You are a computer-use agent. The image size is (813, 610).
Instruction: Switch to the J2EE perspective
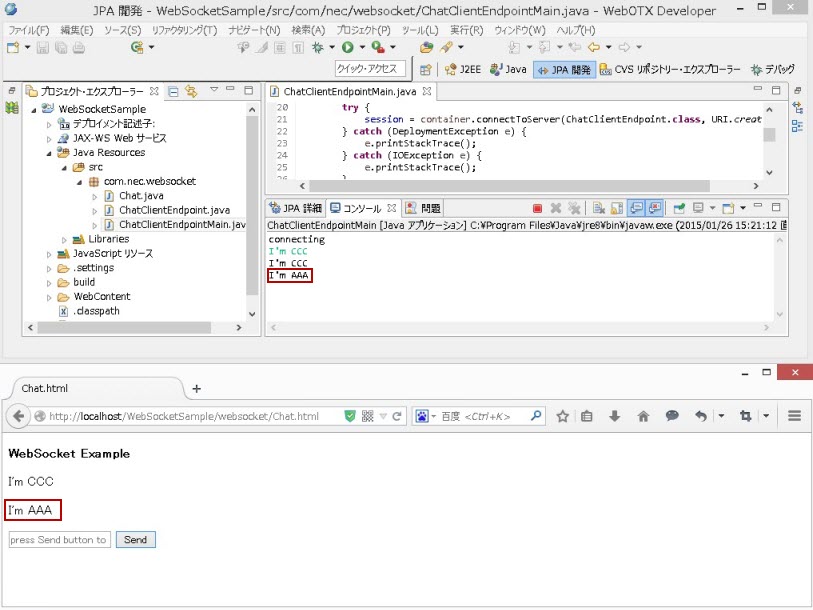(x=462, y=70)
